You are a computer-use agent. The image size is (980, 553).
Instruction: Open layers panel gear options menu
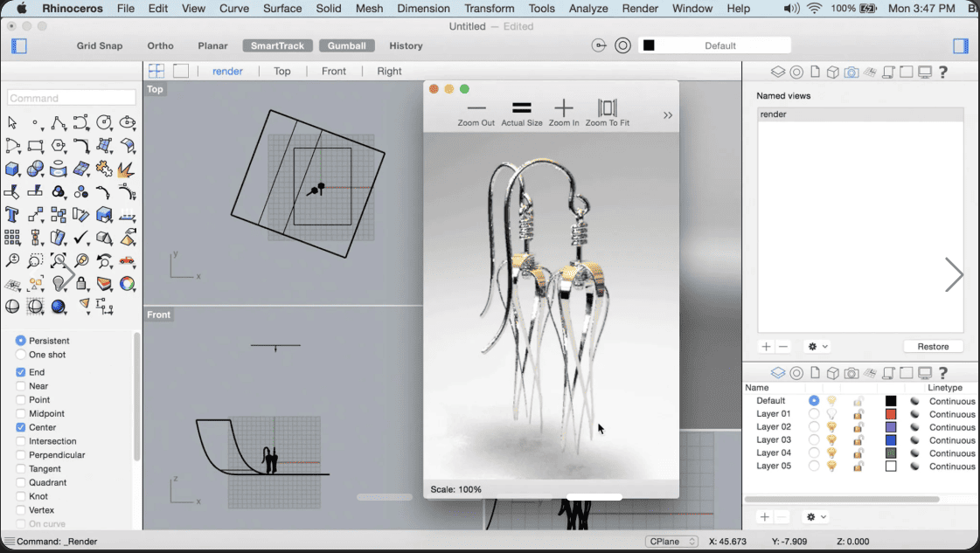pyautogui.click(x=817, y=517)
